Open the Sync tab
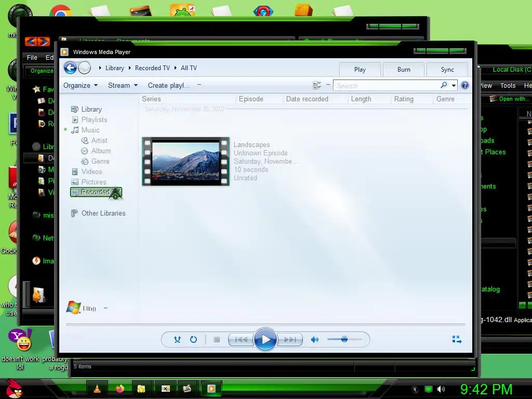Viewport: 532px width, 399px height. coord(447,70)
